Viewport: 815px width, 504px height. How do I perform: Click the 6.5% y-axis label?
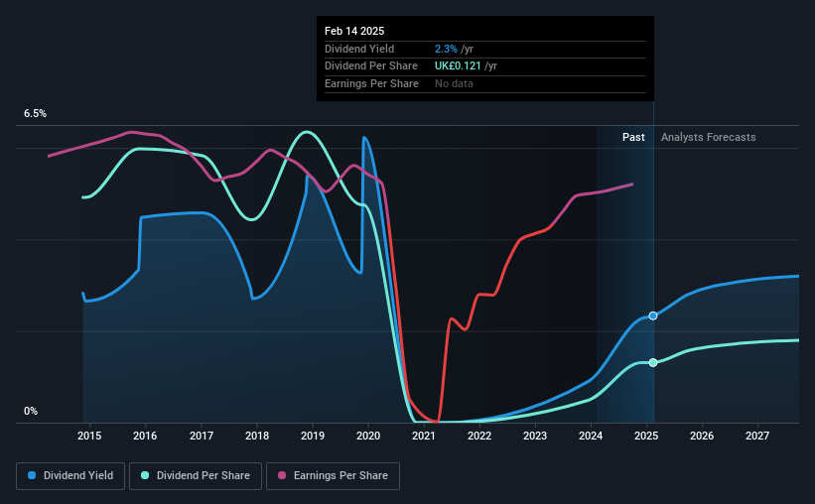(35, 113)
